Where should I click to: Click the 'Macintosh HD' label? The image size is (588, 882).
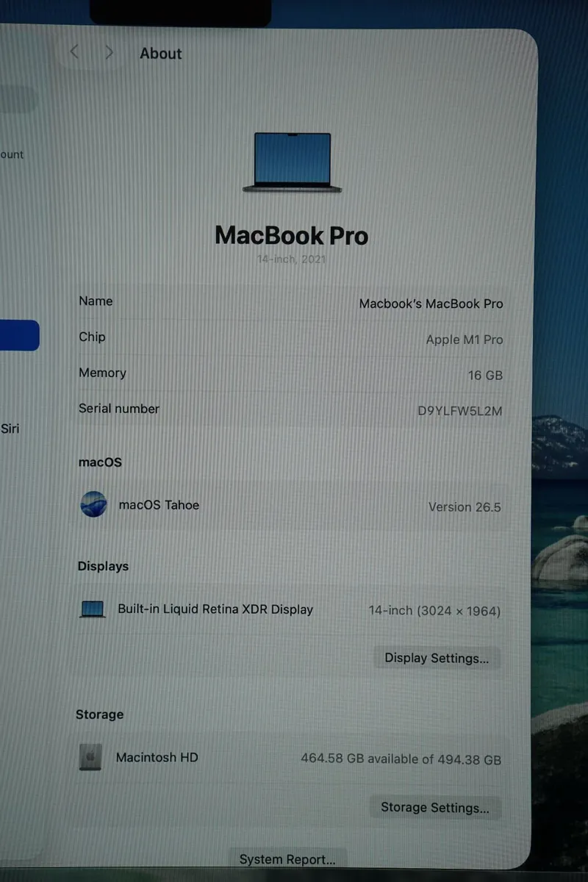157,757
